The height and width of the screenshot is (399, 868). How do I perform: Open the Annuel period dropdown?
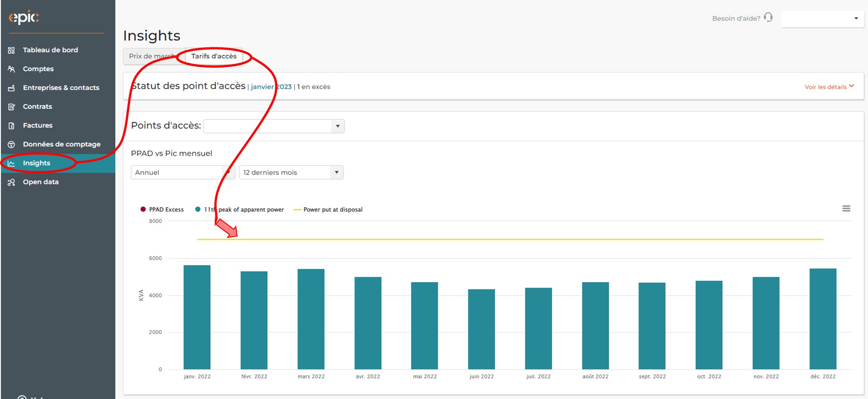(183, 172)
